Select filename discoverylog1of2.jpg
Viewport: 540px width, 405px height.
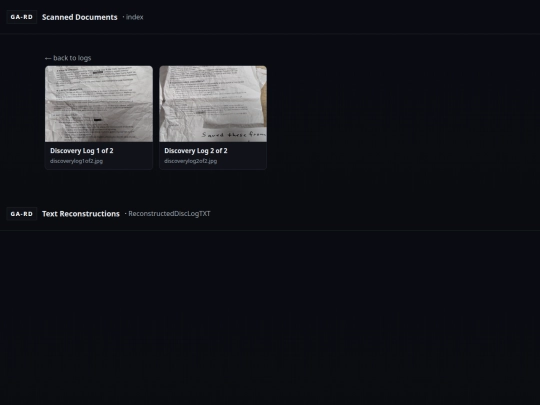(x=76, y=161)
